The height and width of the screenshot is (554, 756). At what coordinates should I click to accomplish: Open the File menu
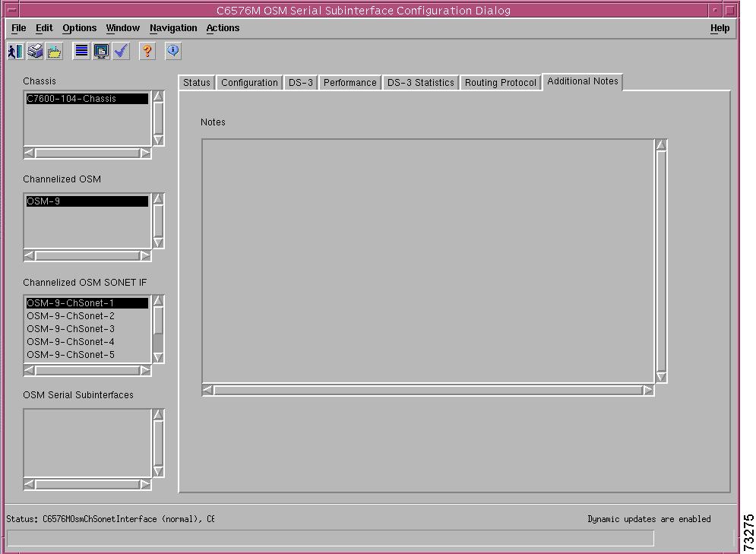click(19, 28)
